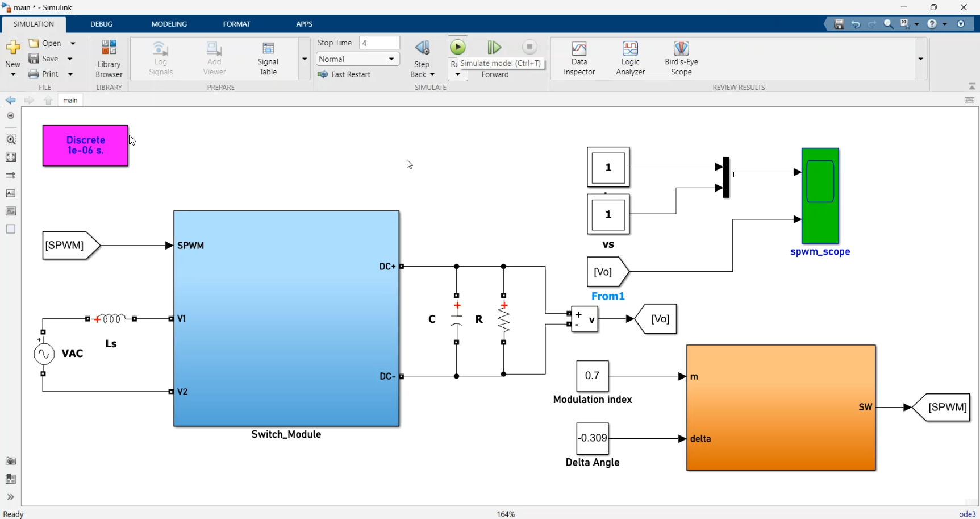Click the Stop Time input field

(380, 43)
